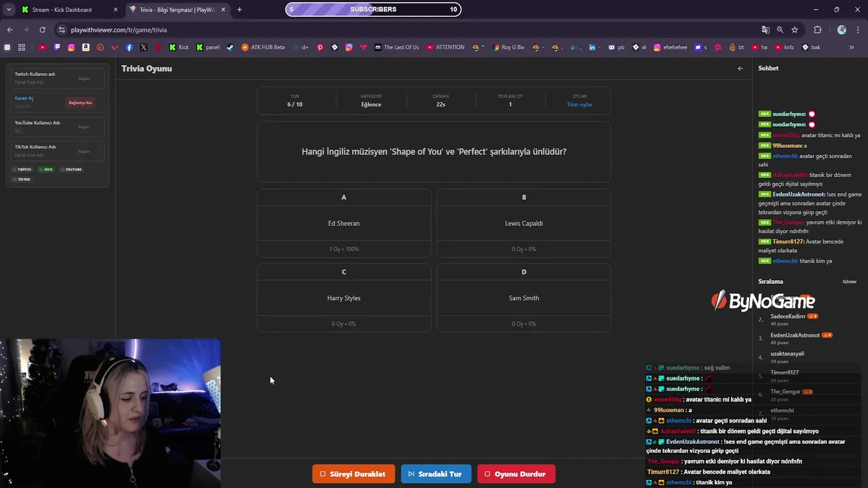This screenshot has width=868, height=488.
Task: Focus the Twitch Kullanıcı adı input
Action: 42,82
